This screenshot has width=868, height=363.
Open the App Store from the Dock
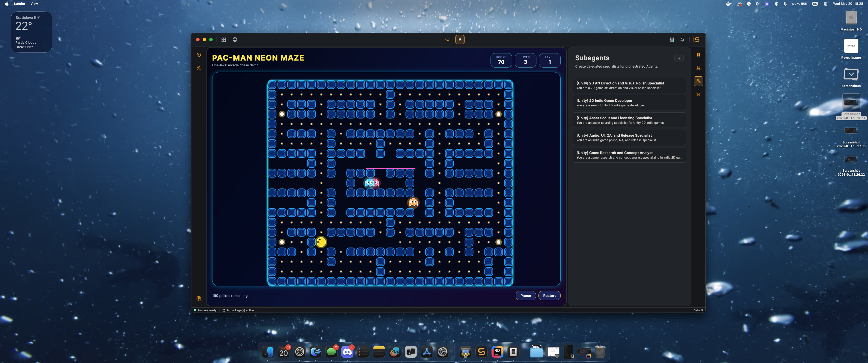(x=427, y=352)
